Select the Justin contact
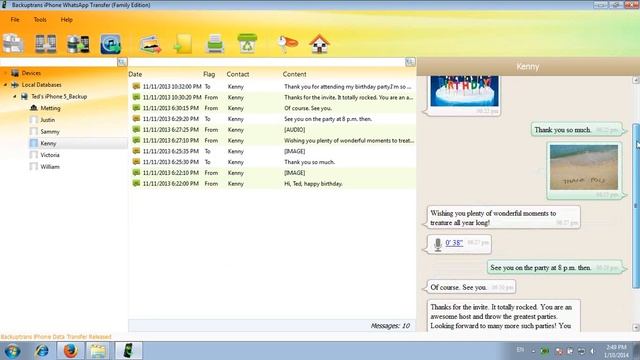 (x=47, y=120)
